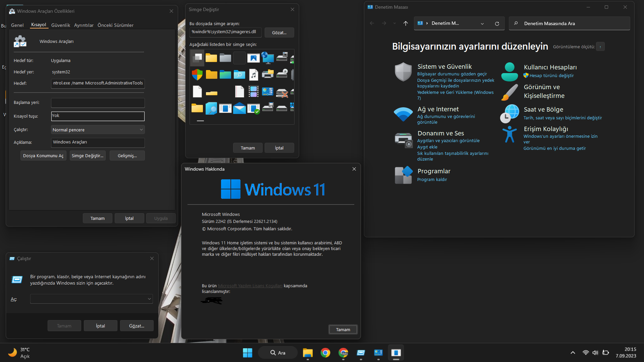Click the Programlar category icon
The height and width of the screenshot is (362, 644).
coord(404,175)
